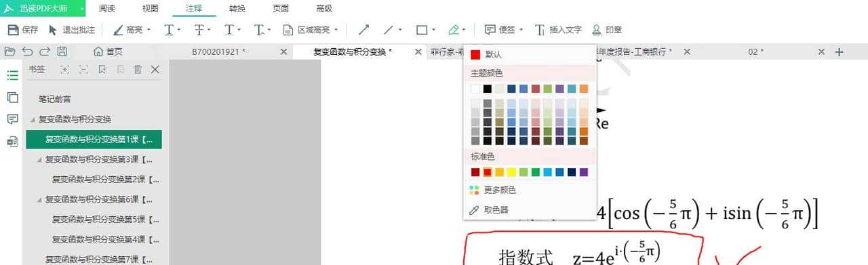Click the redo arrow icon
The width and height of the screenshot is (868, 265).
pyautogui.click(x=45, y=52)
